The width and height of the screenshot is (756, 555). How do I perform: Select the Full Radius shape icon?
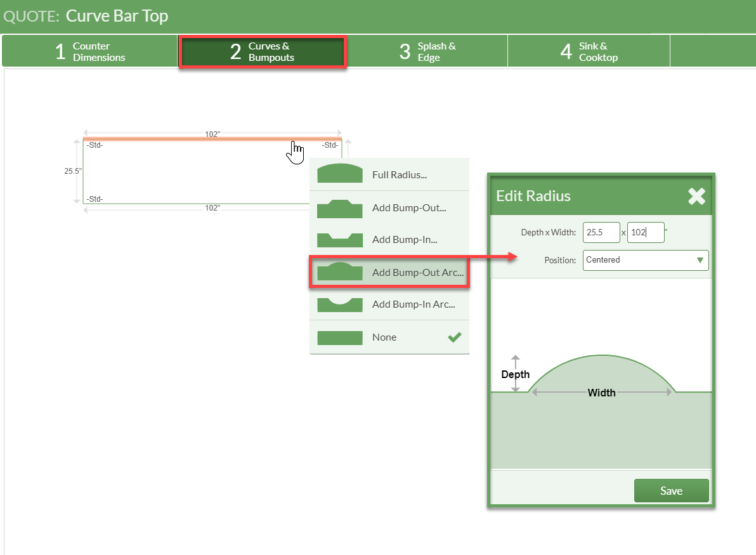[x=340, y=173]
